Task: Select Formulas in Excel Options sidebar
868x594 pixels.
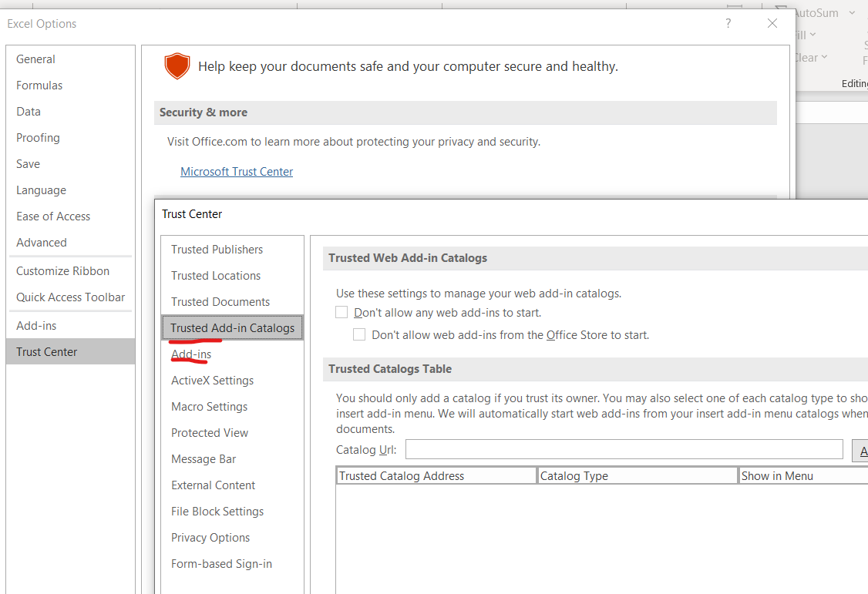Action: point(39,86)
